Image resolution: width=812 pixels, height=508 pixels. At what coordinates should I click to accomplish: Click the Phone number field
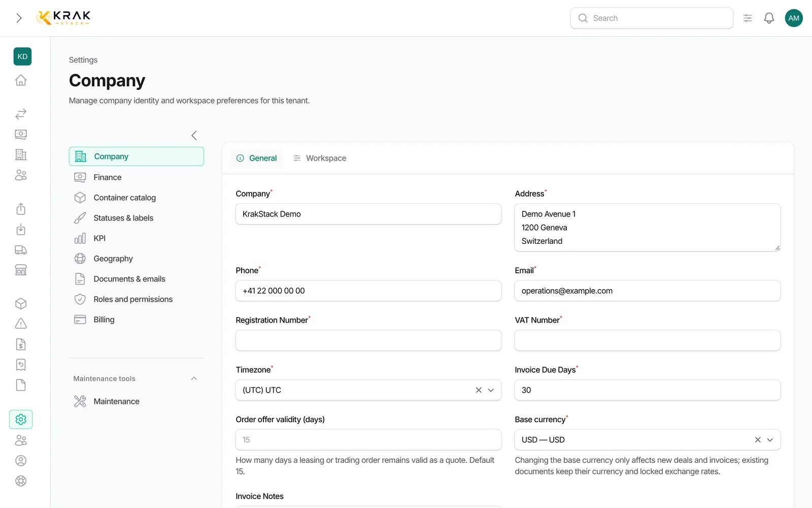368,291
